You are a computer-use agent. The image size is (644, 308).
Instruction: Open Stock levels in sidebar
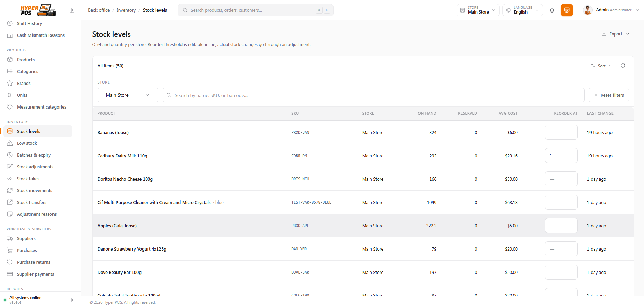pos(38,131)
